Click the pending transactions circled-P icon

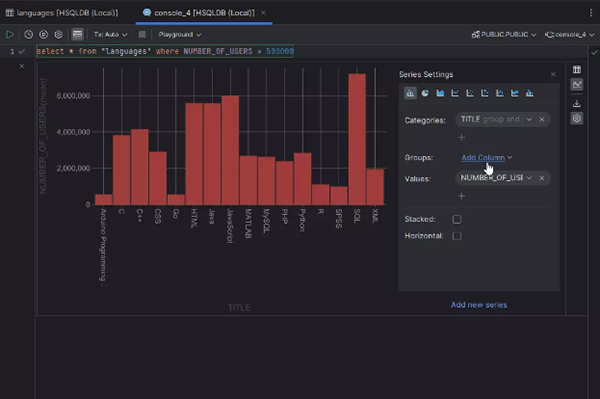tap(44, 34)
